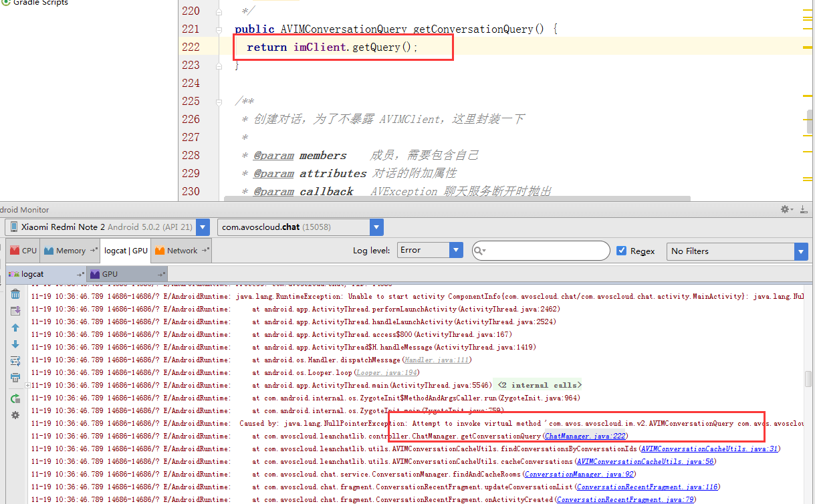Pin the Network tab float icon

(x=205, y=251)
